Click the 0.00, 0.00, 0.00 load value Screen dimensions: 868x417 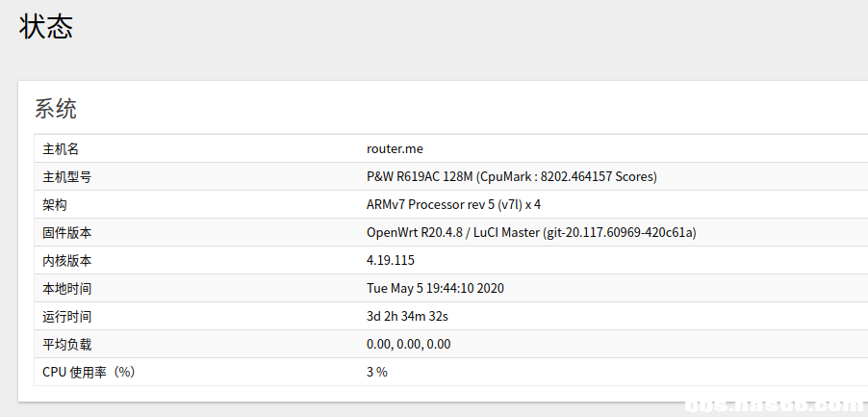point(408,345)
